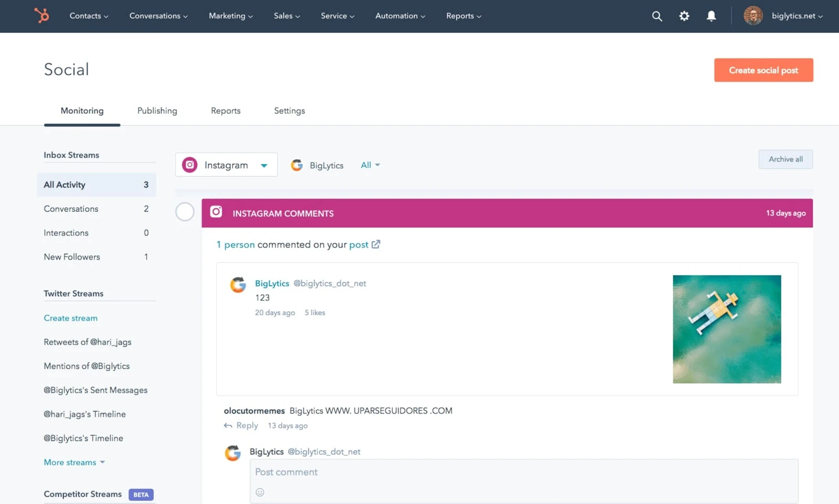Open settings via the gear icon
The image size is (839, 504).
pos(684,16)
